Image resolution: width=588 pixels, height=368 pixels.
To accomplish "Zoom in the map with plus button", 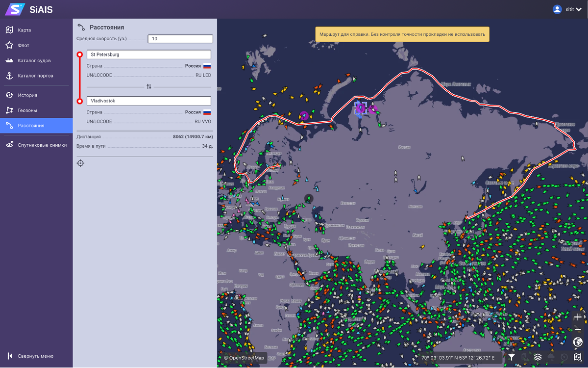I will tap(578, 317).
